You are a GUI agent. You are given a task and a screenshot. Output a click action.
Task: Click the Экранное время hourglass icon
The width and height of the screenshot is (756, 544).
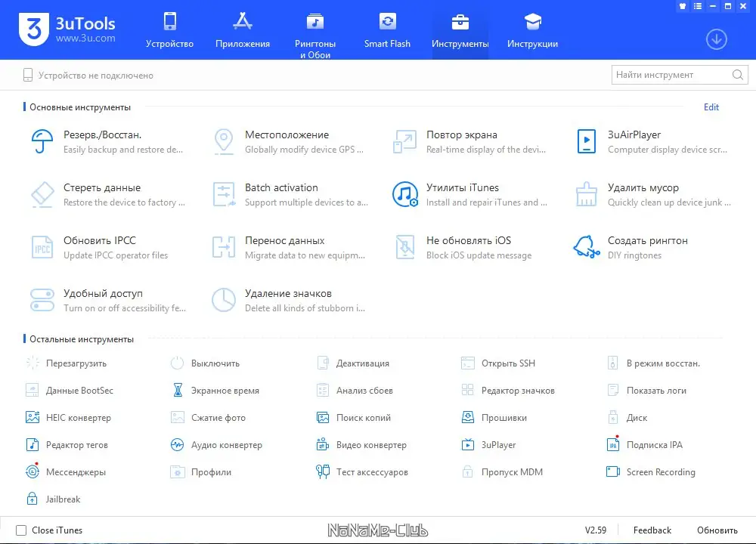pyautogui.click(x=178, y=390)
